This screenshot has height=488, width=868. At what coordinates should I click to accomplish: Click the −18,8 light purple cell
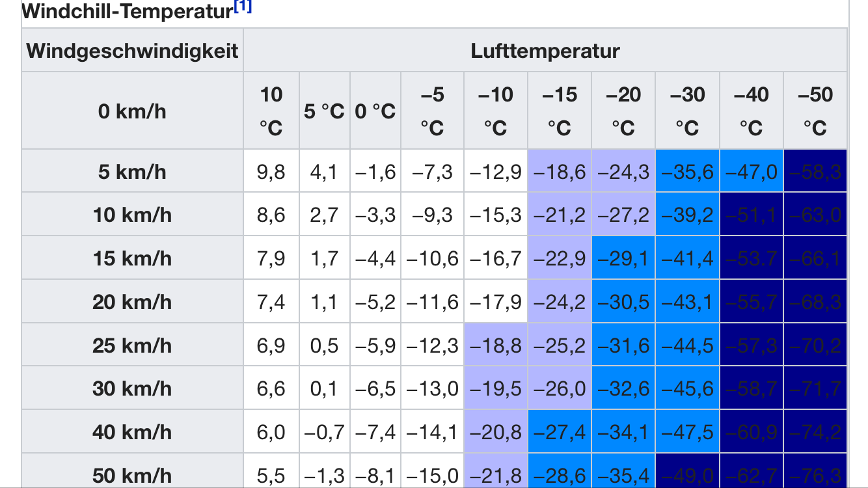pyautogui.click(x=496, y=344)
